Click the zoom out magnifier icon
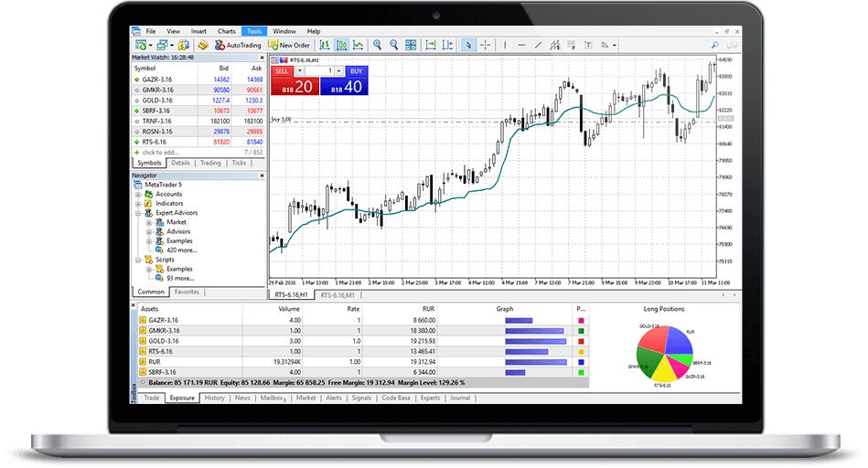The height and width of the screenshot is (468, 868). click(x=392, y=45)
